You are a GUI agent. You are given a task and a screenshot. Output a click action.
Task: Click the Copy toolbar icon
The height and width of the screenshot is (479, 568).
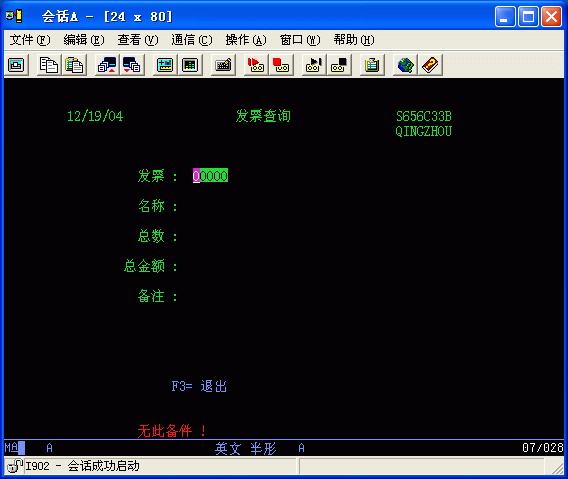(49, 65)
